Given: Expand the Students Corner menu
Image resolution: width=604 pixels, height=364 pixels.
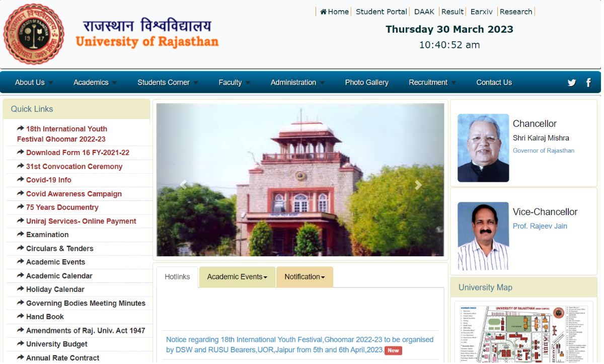Looking at the screenshot, I should [168, 83].
